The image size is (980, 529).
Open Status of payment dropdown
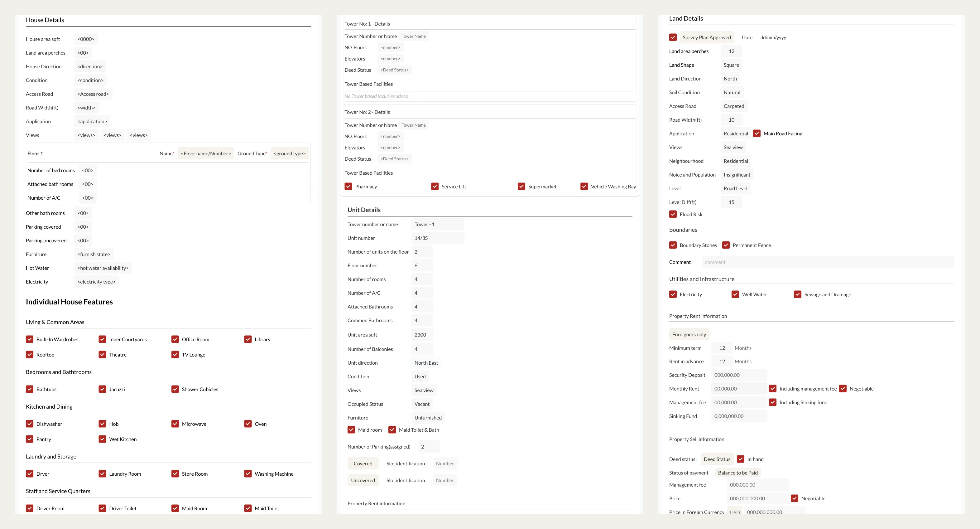(738, 473)
